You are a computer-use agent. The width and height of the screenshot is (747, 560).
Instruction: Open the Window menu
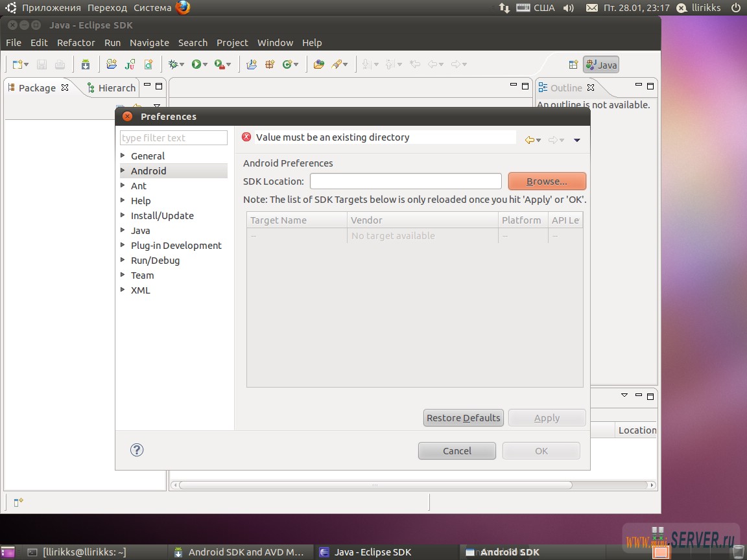[x=275, y=42]
